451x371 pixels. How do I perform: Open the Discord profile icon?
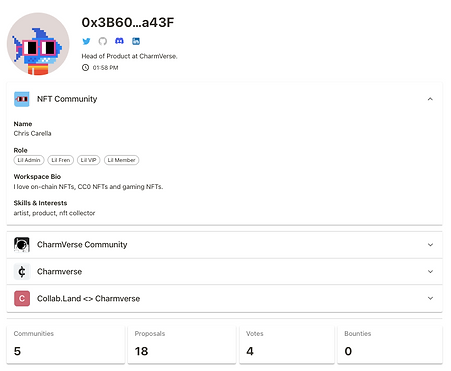pos(119,41)
